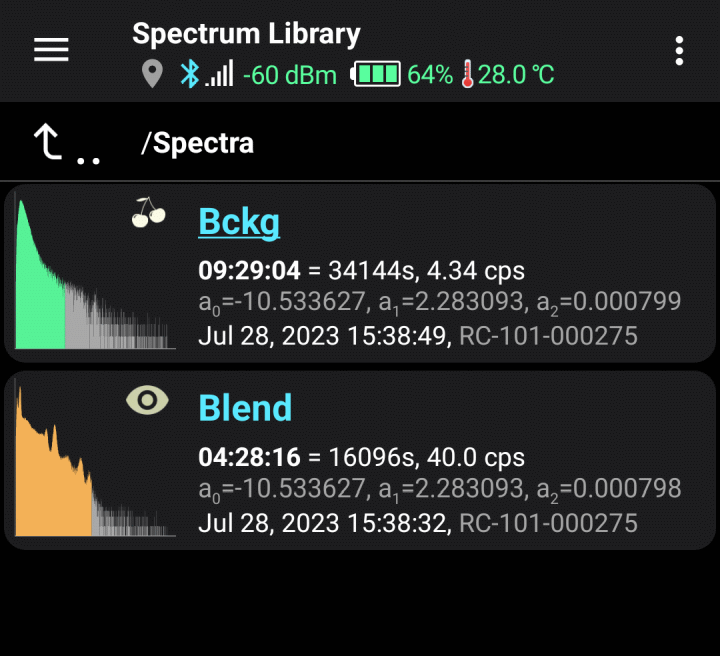Open the three-dot overflow menu

tap(679, 51)
